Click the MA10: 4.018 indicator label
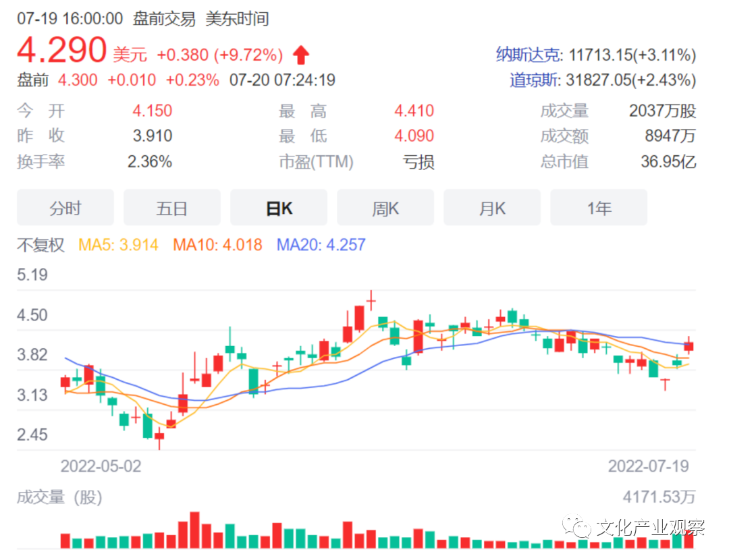The width and height of the screenshot is (729, 560). click(x=217, y=244)
